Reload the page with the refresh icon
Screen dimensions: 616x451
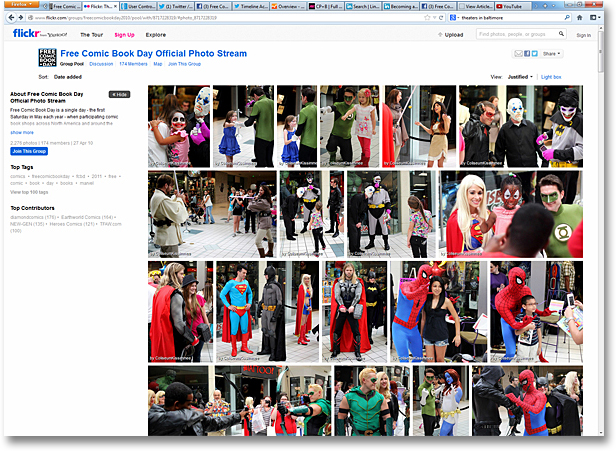441,18
